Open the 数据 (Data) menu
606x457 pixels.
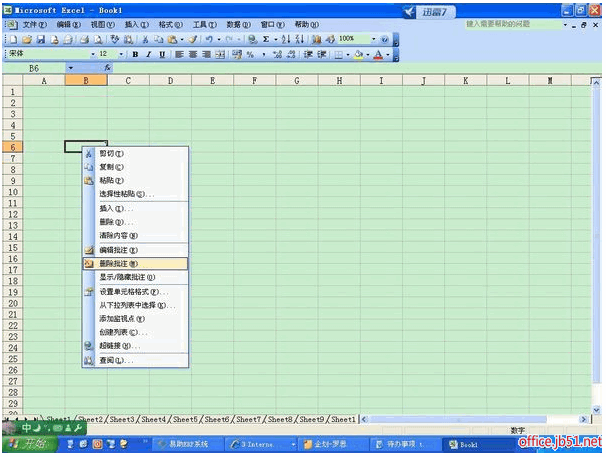coord(238,24)
